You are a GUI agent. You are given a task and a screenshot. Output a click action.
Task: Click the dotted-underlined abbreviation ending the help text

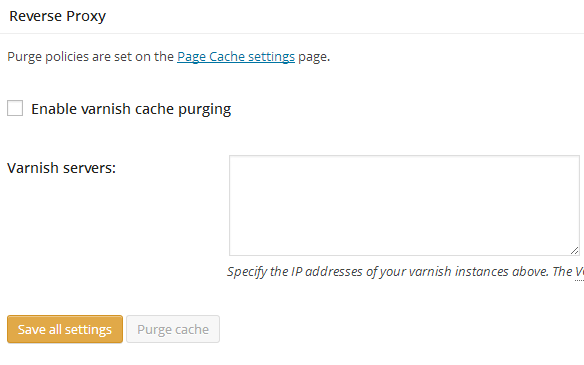tap(580, 272)
